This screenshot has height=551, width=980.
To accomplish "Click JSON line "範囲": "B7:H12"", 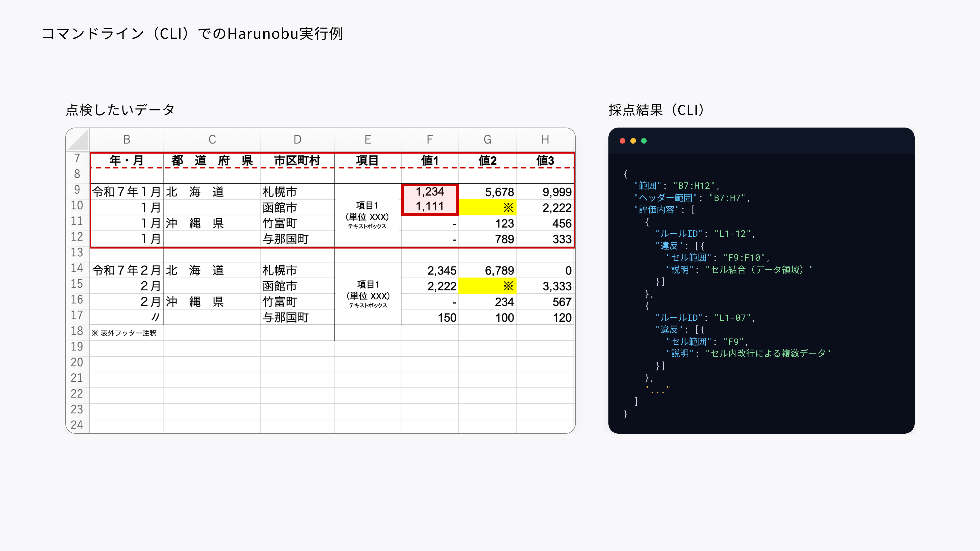I will (x=677, y=186).
